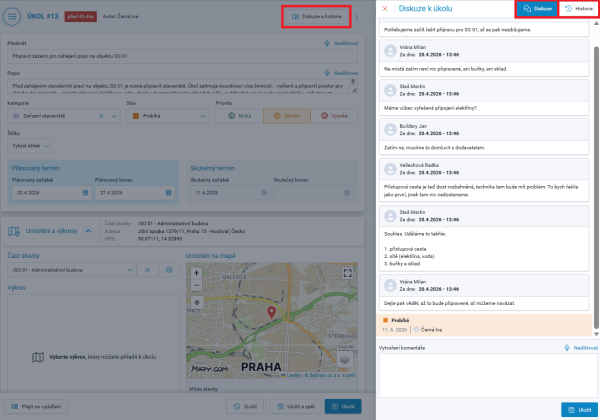Collapse the Umístění a výkresy section
600x420 pixels.
tap(88, 231)
